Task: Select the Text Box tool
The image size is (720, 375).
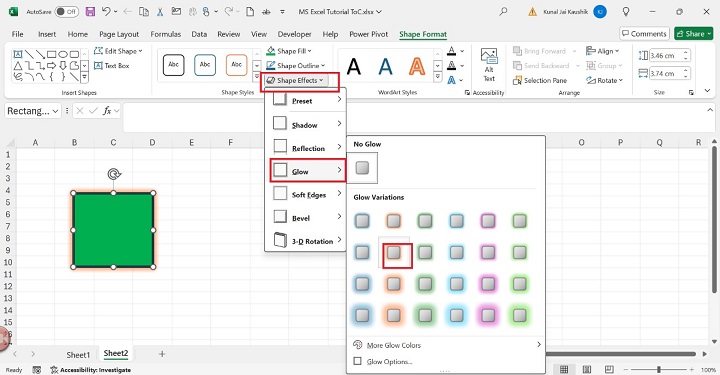Action: click(x=112, y=66)
